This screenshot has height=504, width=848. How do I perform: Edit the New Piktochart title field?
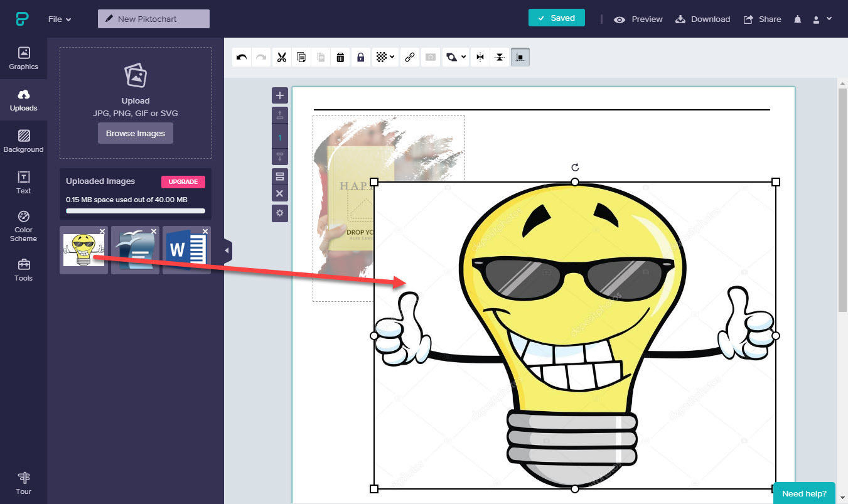point(154,19)
